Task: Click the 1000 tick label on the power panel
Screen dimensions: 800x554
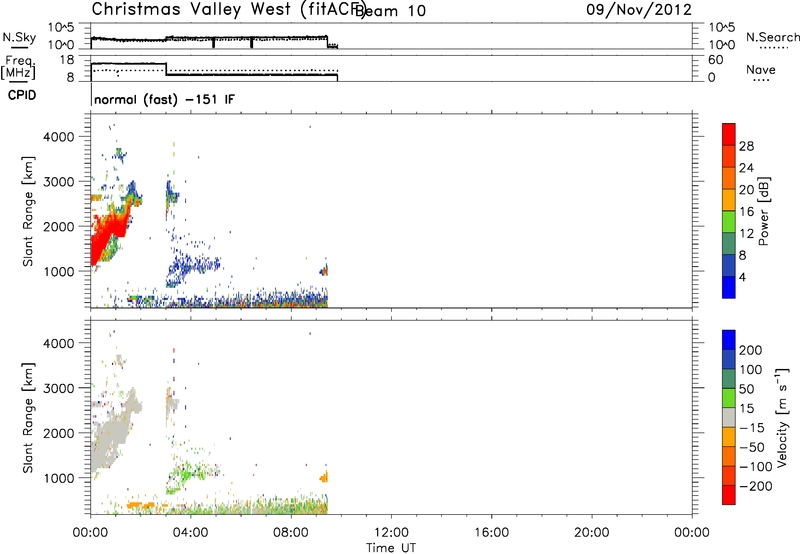Action: pos(59,271)
